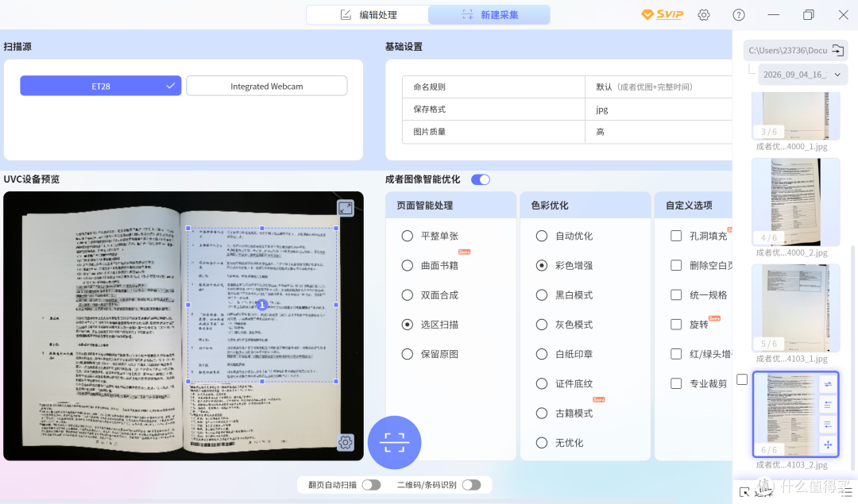Click file name 成者优...4103_1.jpg

click(791, 359)
